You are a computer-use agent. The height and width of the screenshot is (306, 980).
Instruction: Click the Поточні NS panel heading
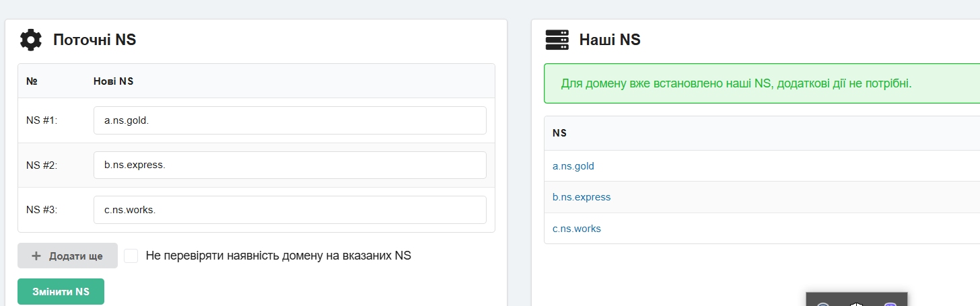click(94, 40)
